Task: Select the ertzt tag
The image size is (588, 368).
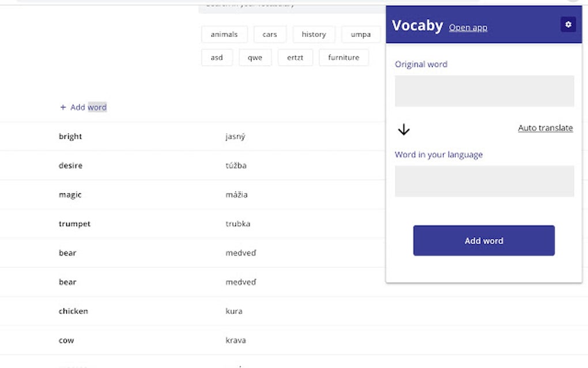Action: (295, 58)
